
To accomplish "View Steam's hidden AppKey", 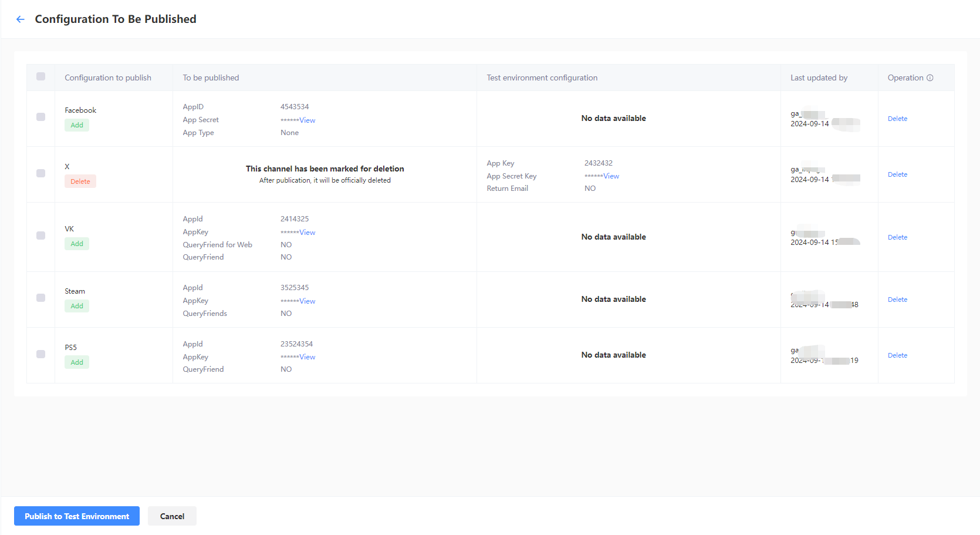I will point(307,301).
